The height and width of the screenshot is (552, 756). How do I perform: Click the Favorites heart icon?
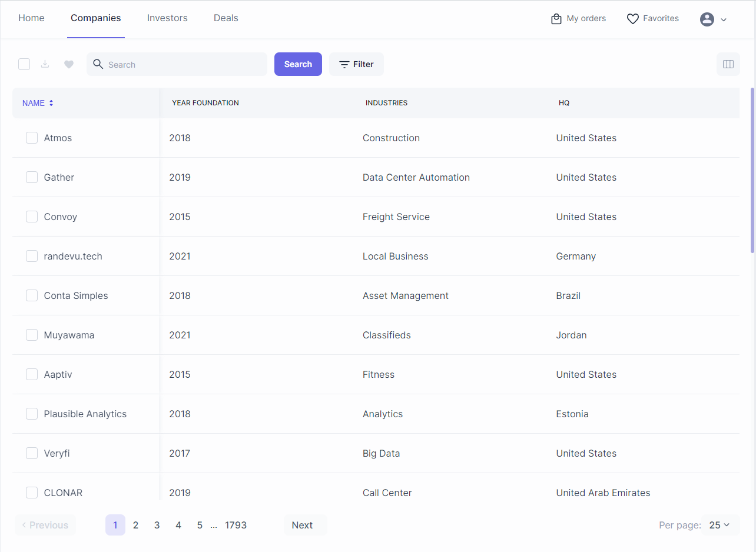[633, 19]
